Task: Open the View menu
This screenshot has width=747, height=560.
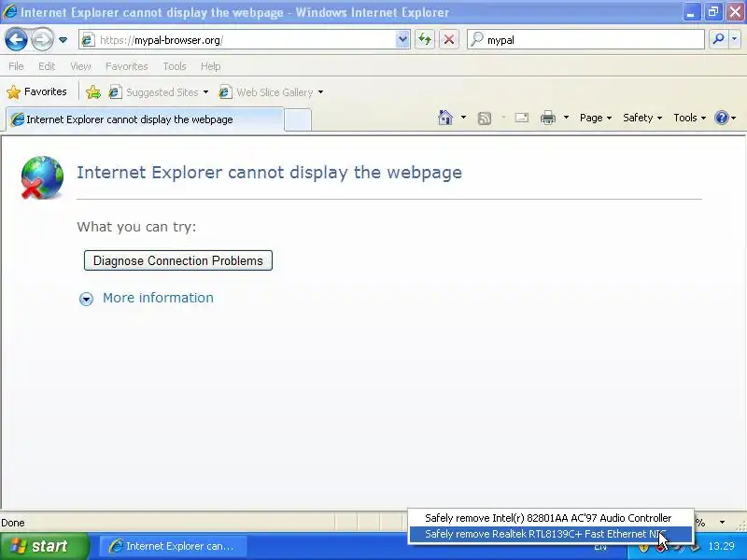Action: coord(80,66)
